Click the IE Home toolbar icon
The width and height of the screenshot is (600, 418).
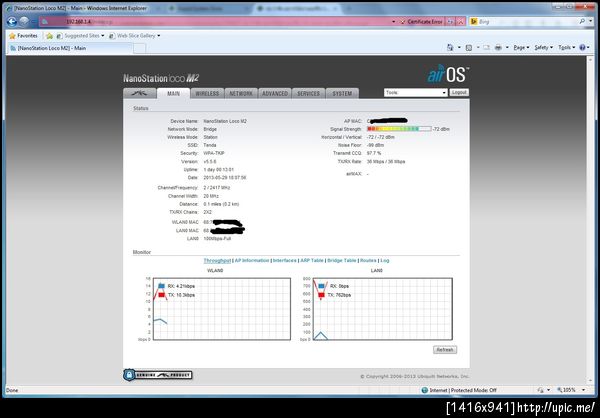tap(450, 47)
